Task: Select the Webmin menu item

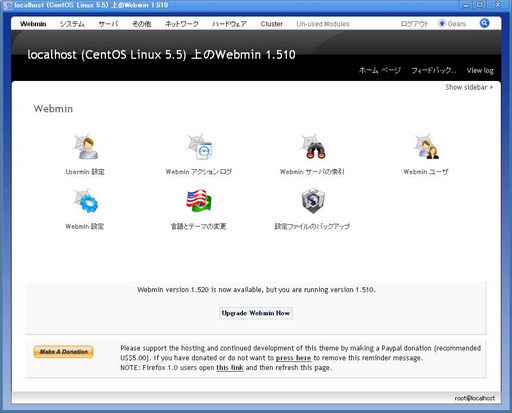Action: (33, 24)
